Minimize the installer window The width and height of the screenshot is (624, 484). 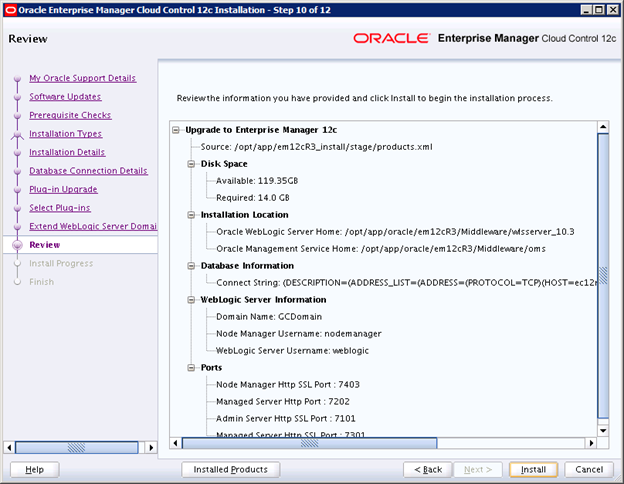pos(586,10)
